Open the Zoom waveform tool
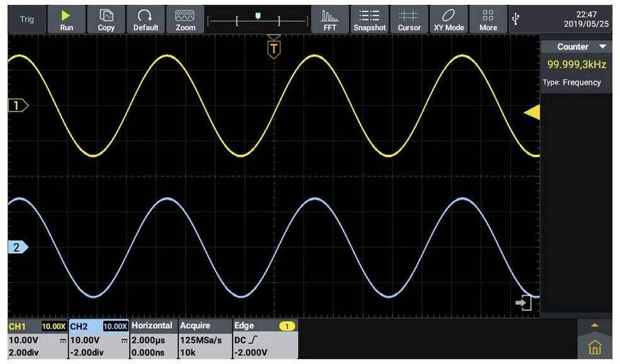This screenshot has height=364, width=620. pyautogui.click(x=185, y=20)
